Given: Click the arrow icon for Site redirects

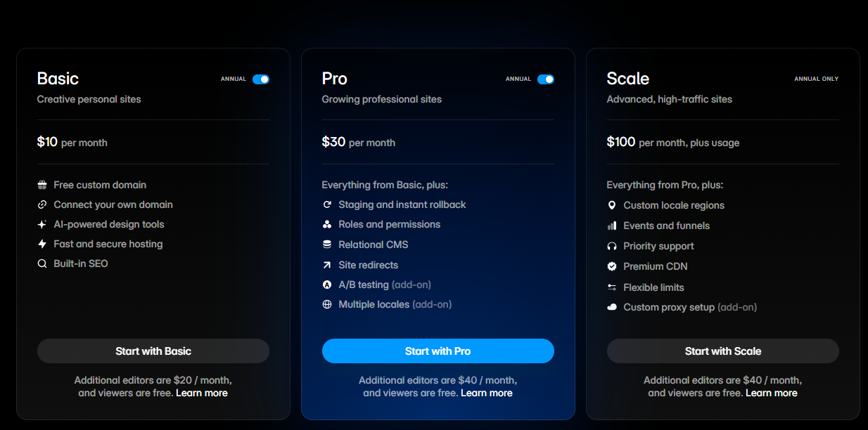Looking at the screenshot, I should point(327,265).
